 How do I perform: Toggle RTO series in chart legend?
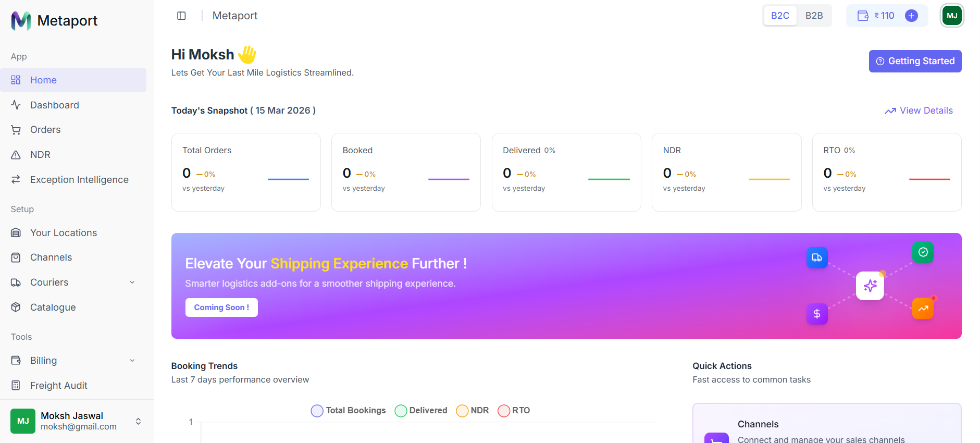(514, 411)
